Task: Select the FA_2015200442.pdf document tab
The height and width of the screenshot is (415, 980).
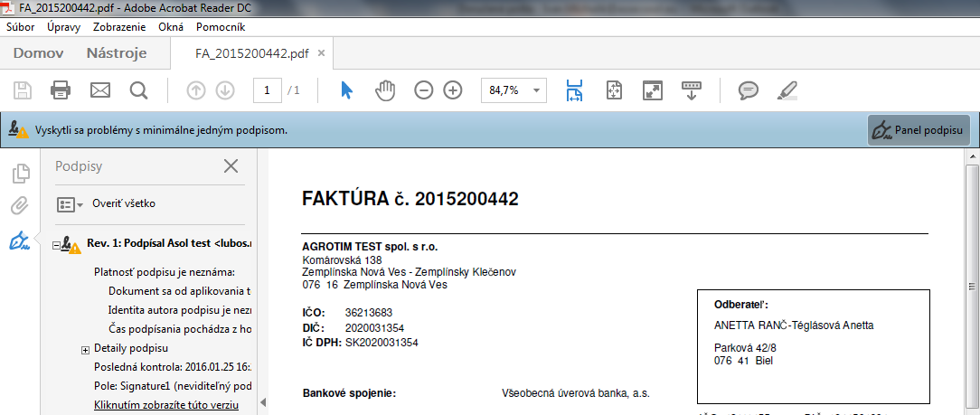Action: pos(252,53)
